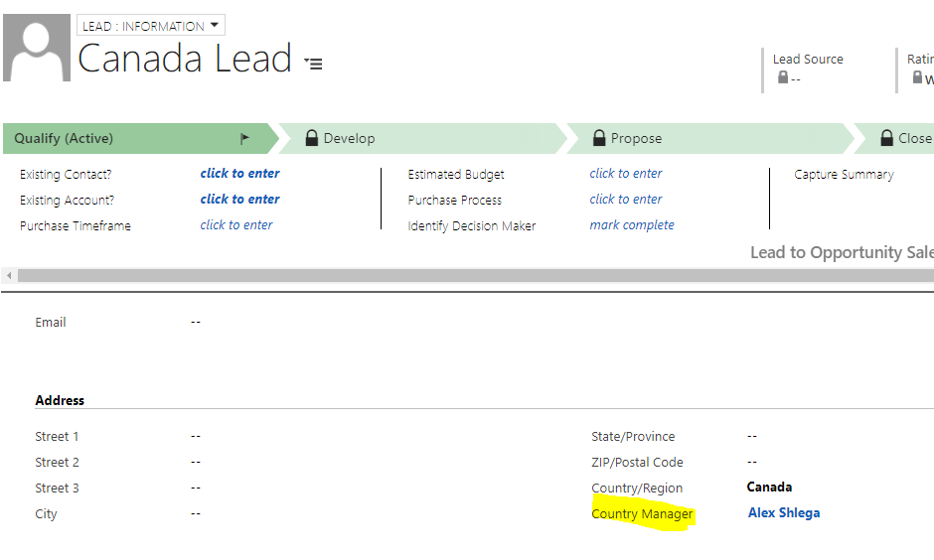Image resolution: width=934 pixels, height=560 pixels.
Task: Select the Develop stage
Action: (423, 139)
